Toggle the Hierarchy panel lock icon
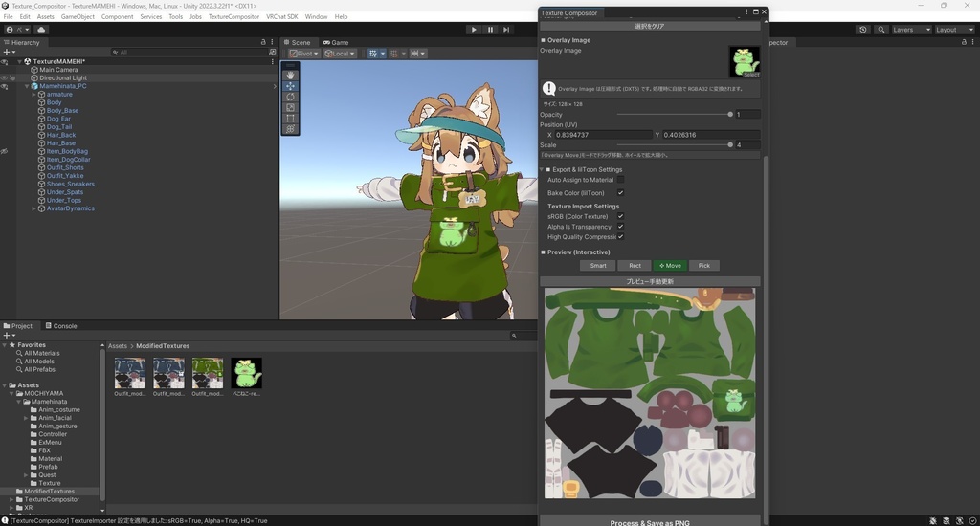The height and width of the screenshot is (526, 980). [263, 42]
